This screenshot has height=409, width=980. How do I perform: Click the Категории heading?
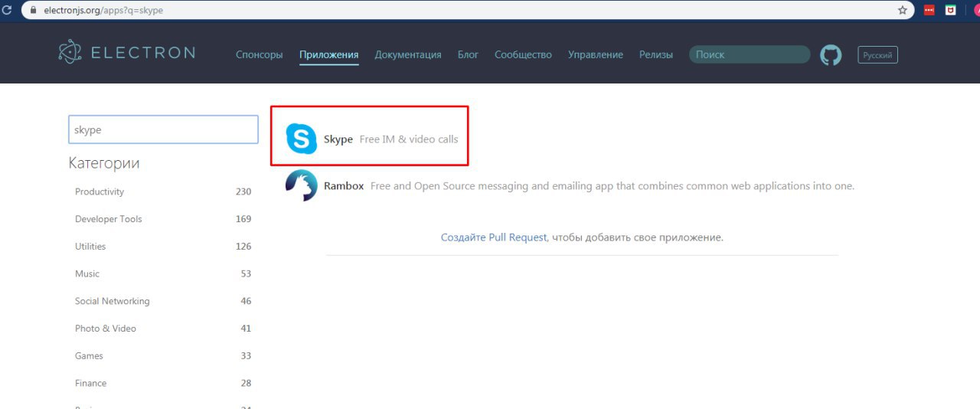pos(104,163)
